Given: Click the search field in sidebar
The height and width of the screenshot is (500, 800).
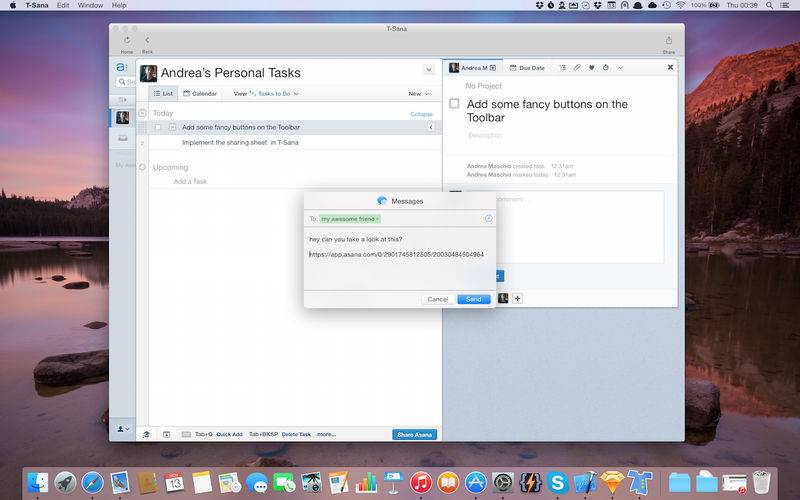Looking at the screenshot, I should tap(126, 82).
